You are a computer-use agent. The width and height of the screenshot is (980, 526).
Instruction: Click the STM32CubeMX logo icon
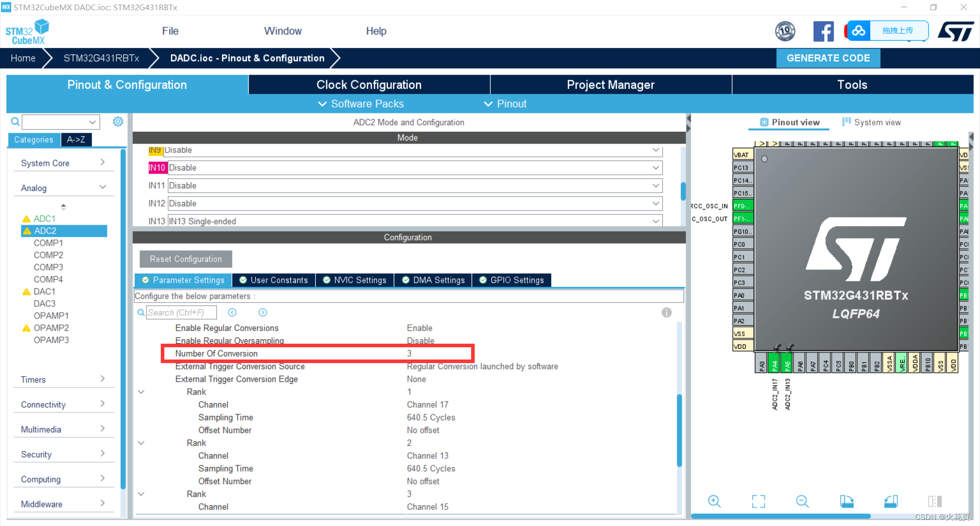tap(27, 32)
